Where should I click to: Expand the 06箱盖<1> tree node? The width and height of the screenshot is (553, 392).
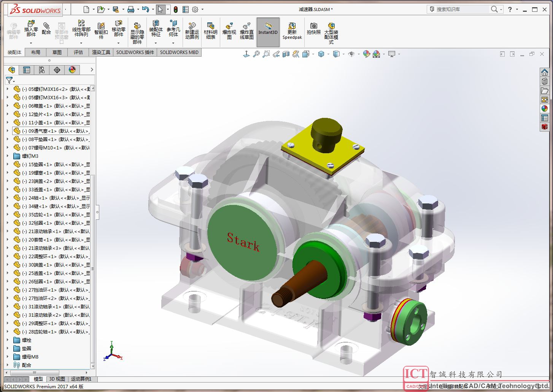tap(8, 106)
